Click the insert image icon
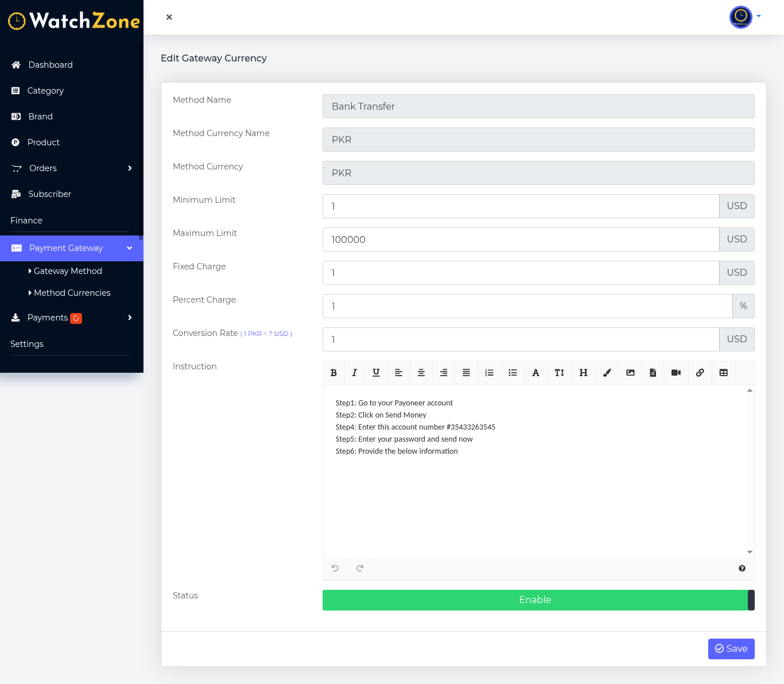Screen dimensions: 784x684 point(630,373)
